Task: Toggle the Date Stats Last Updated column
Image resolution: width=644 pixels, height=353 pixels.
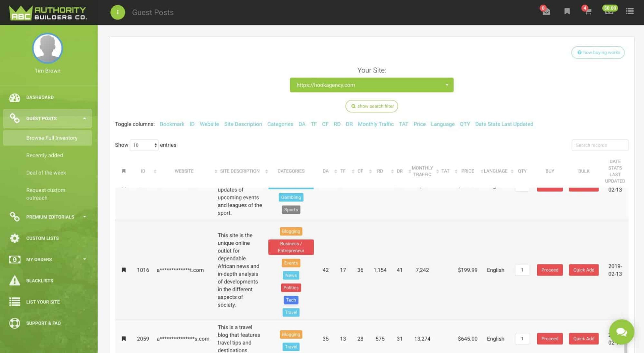Action: (x=504, y=124)
